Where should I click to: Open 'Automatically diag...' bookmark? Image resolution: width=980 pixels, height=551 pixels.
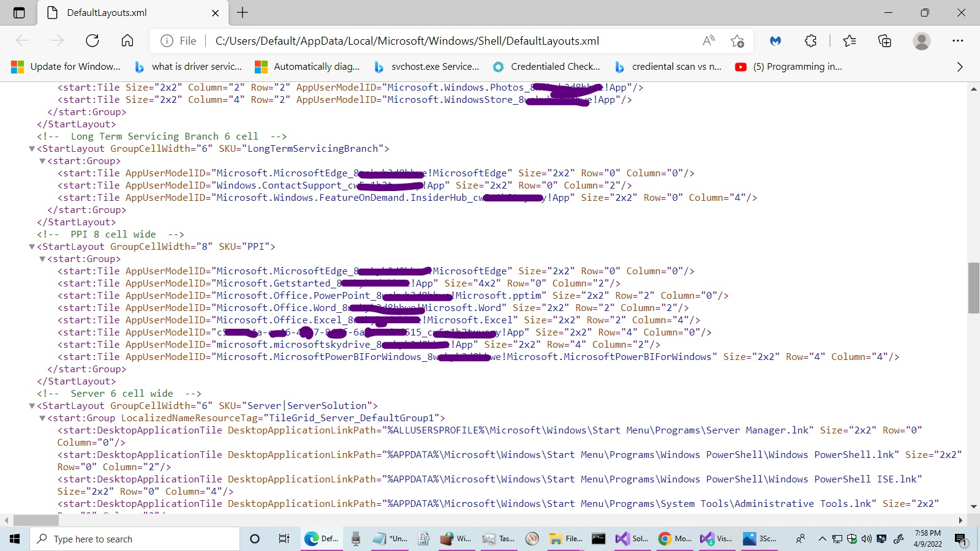click(307, 67)
